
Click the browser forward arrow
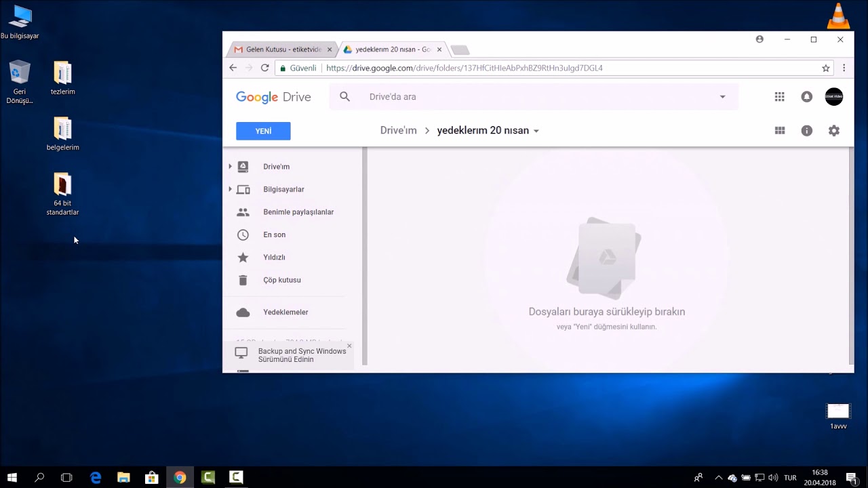pyautogui.click(x=249, y=68)
